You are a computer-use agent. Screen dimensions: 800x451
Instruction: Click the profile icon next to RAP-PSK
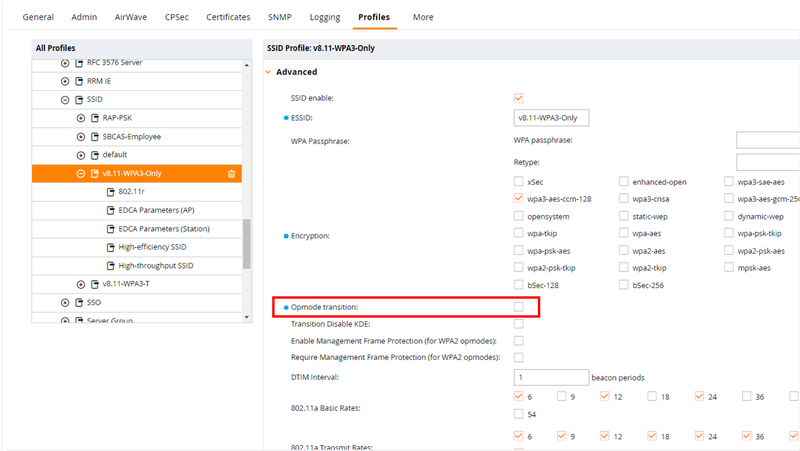[95, 118]
